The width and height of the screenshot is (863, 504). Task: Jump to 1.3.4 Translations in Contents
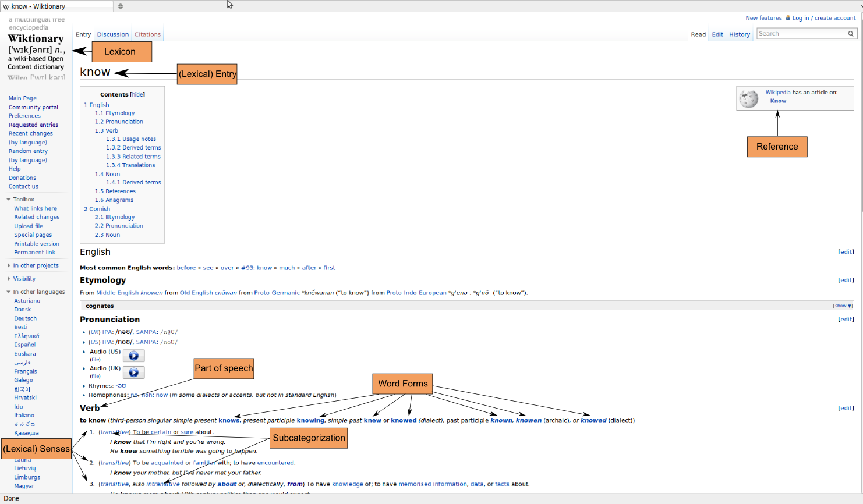pyautogui.click(x=130, y=165)
